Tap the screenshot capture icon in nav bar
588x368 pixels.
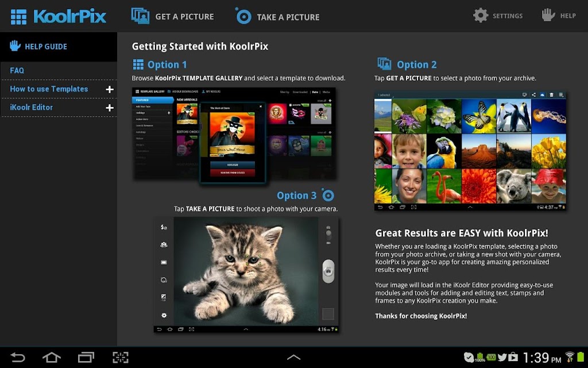(121, 357)
